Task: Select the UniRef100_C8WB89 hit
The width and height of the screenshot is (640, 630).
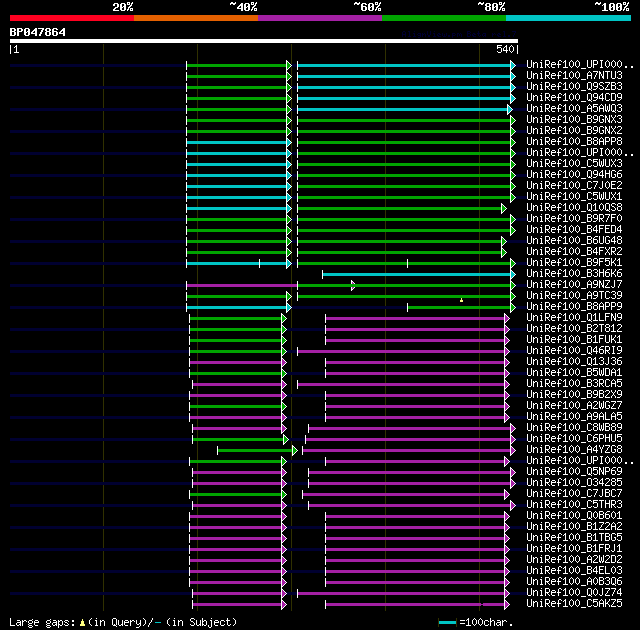Action: [x=574, y=428]
